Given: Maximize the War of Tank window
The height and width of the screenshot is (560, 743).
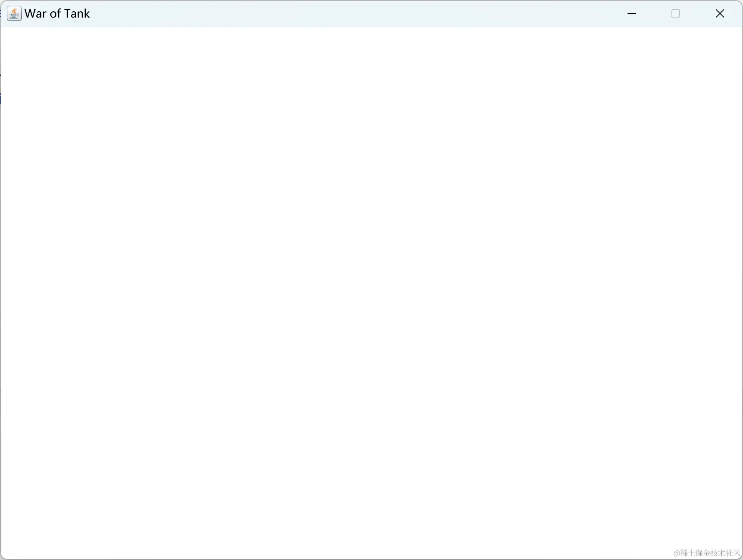Looking at the screenshot, I should point(676,13).
